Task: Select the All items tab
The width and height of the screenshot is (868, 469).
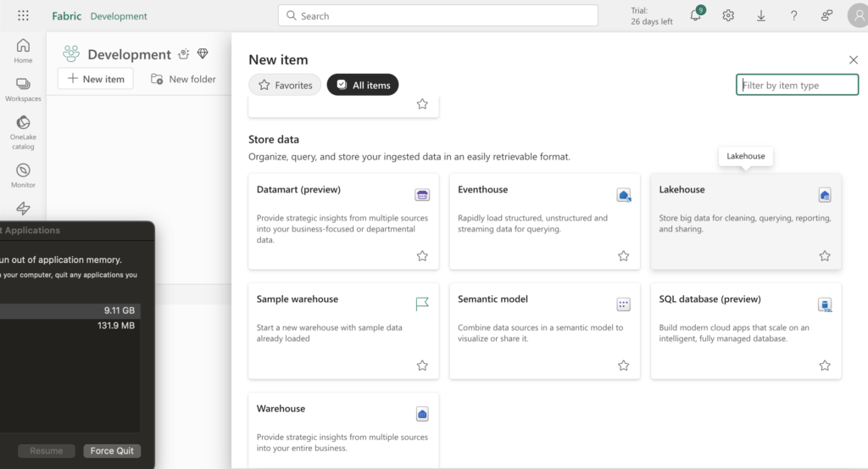Action: pos(363,85)
